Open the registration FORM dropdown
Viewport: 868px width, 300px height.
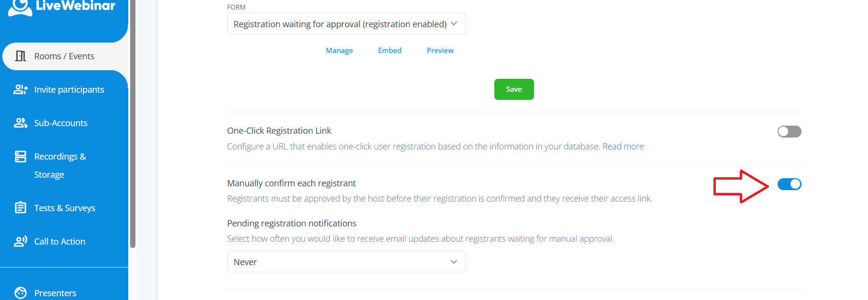tap(346, 24)
